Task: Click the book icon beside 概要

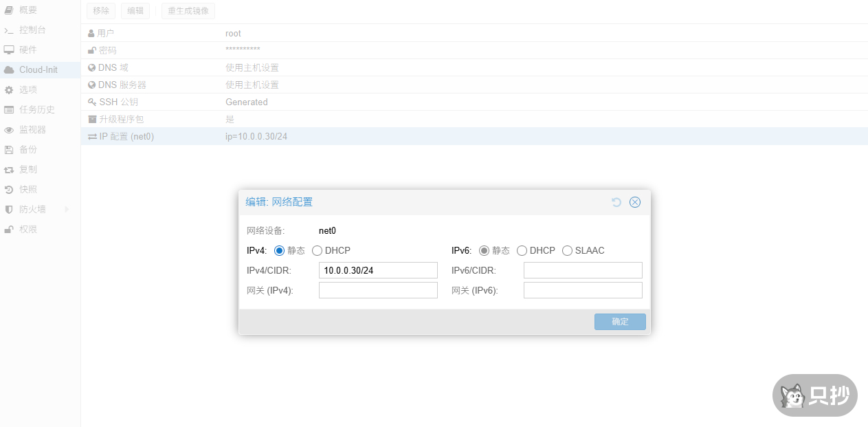Action: coord(9,10)
